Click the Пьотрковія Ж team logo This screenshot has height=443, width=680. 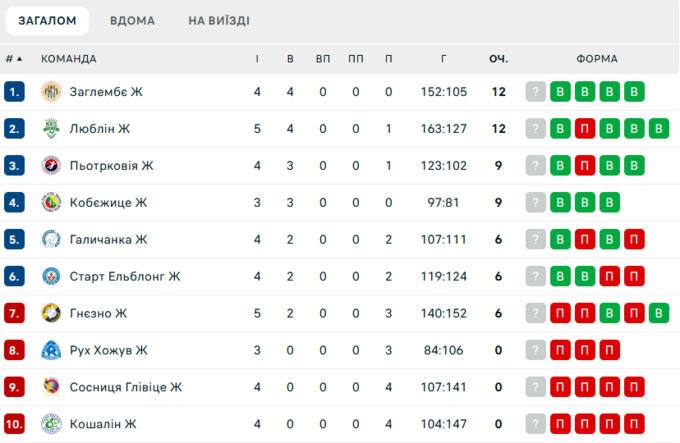[51, 166]
